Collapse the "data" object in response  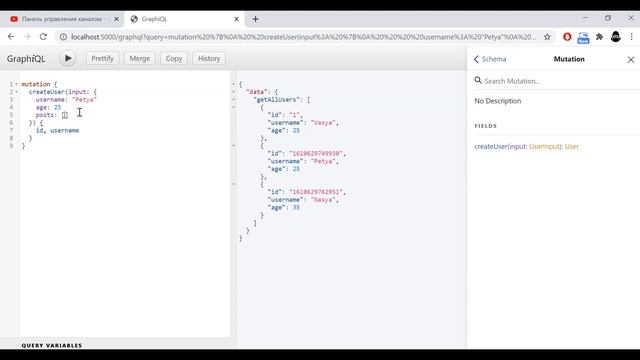(x=234, y=92)
